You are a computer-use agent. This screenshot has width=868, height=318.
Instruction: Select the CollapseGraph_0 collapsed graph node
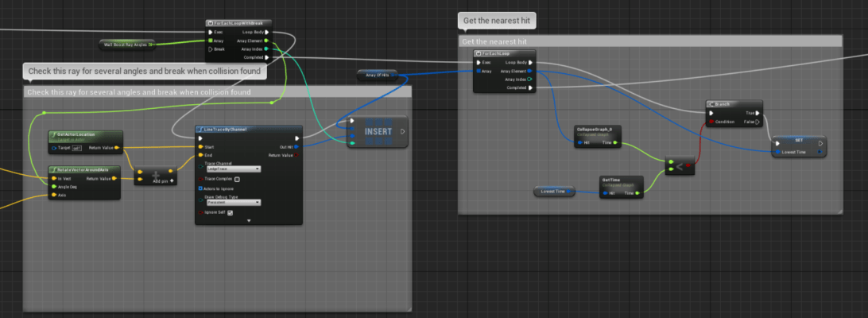(598, 130)
